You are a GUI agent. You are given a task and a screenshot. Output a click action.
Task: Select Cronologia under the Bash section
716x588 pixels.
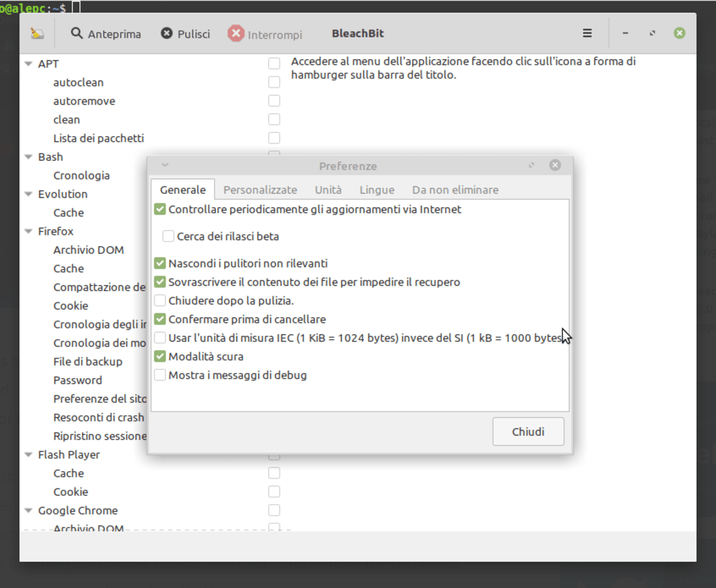coord(81,175)
